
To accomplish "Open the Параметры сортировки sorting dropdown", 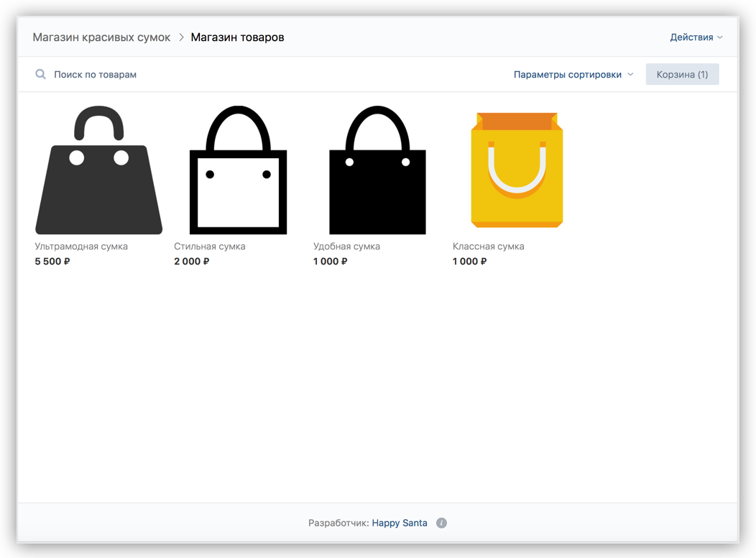I will coord(573,74).
